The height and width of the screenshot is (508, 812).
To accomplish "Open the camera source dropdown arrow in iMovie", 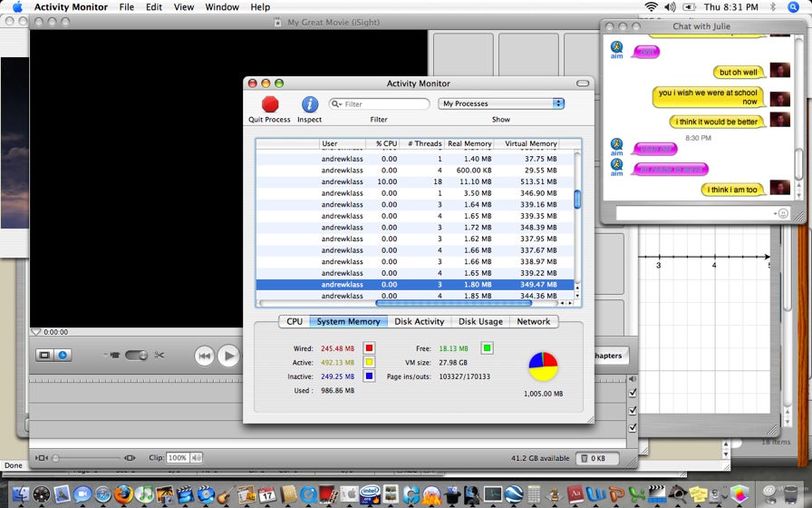I will click(105, 355).
